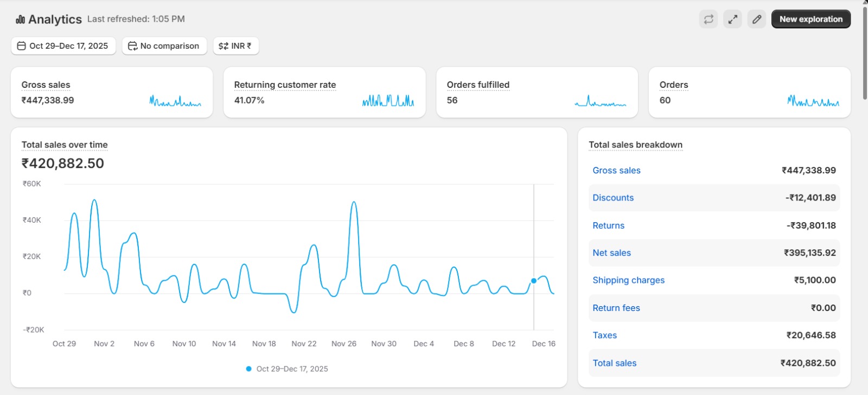Viewport: 868px width, 395px height.
Task: Click the refresh analytics icon
Action: click(709, 20)
